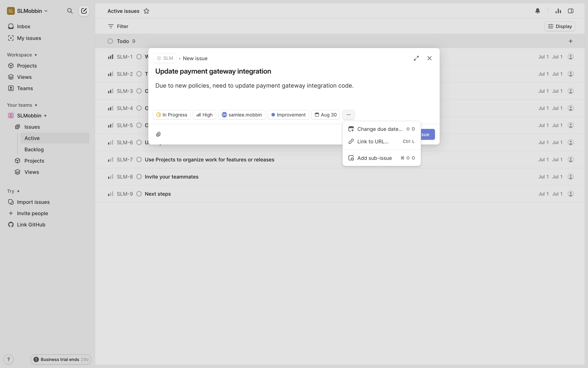The image size is (588, 368).
Task: Open Display settings button
Action: pyautogui.click(x=560, y=26)
